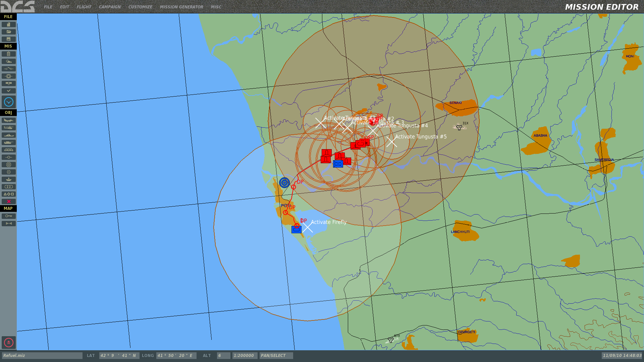
Task: Select the 67X airfield icon at map bottom
Action: coord(391,340)
